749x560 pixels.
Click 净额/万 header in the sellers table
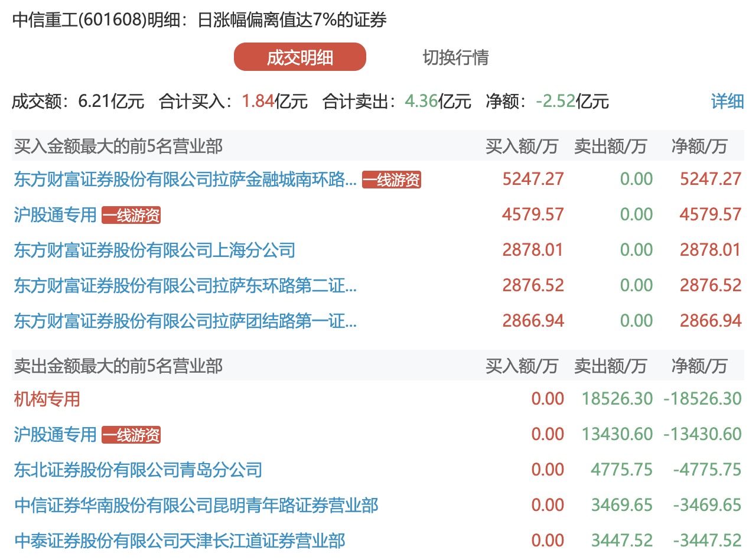click(699, 366)
